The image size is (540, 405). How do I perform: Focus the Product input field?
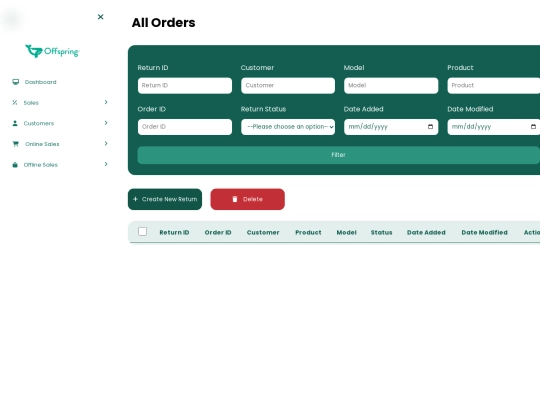point(494,85)
